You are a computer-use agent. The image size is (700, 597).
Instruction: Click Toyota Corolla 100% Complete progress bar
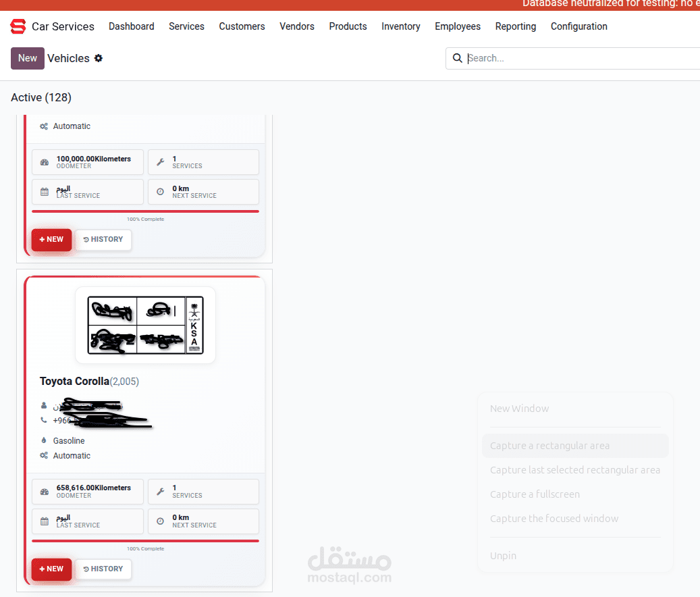click(146, 541)
